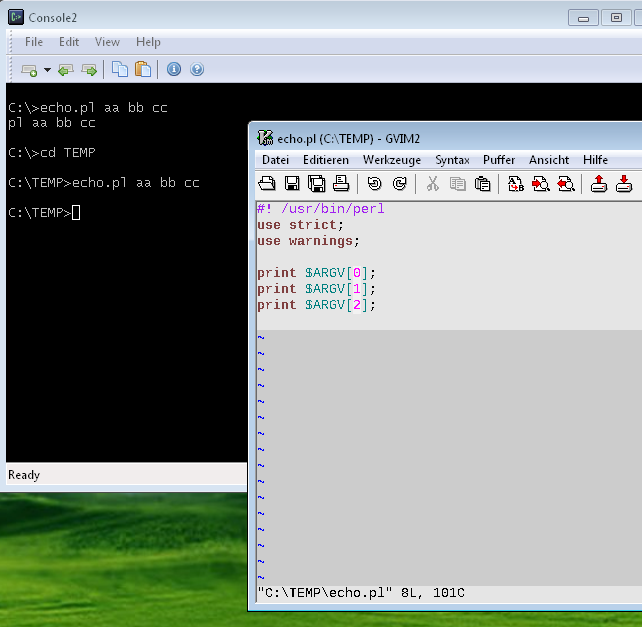Click first 'C:\>echo.pl aa bb cc' console line

[x=88, y=108]
